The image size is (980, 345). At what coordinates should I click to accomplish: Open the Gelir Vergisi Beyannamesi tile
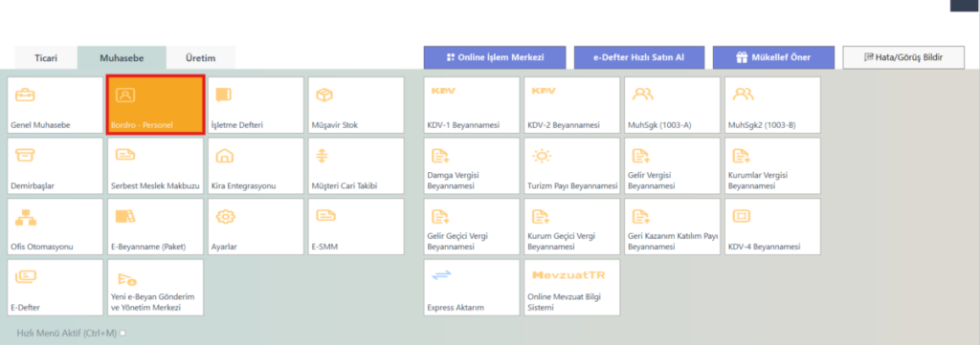[x=673, y=166]
